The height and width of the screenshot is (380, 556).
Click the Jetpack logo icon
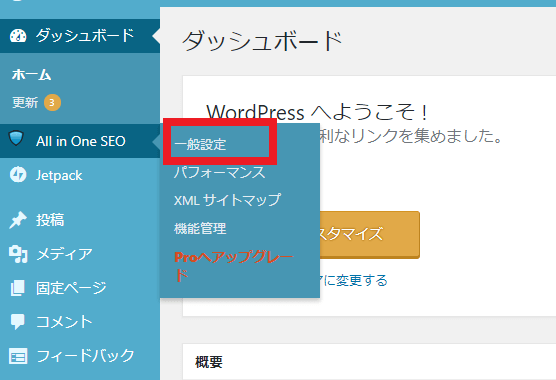(x=18, y=174)
